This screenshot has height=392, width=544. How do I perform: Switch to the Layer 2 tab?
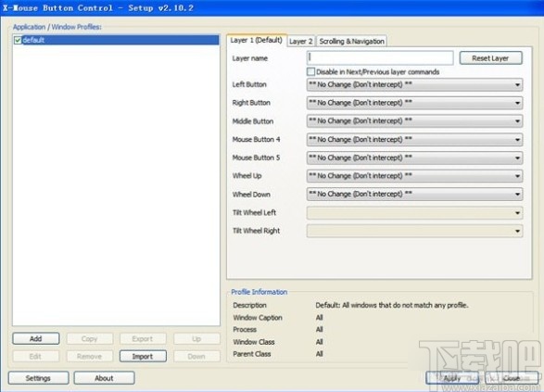301,42
